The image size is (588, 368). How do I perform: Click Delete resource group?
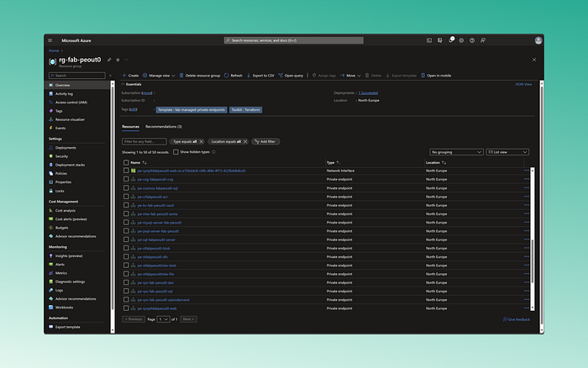coord(200,76)
